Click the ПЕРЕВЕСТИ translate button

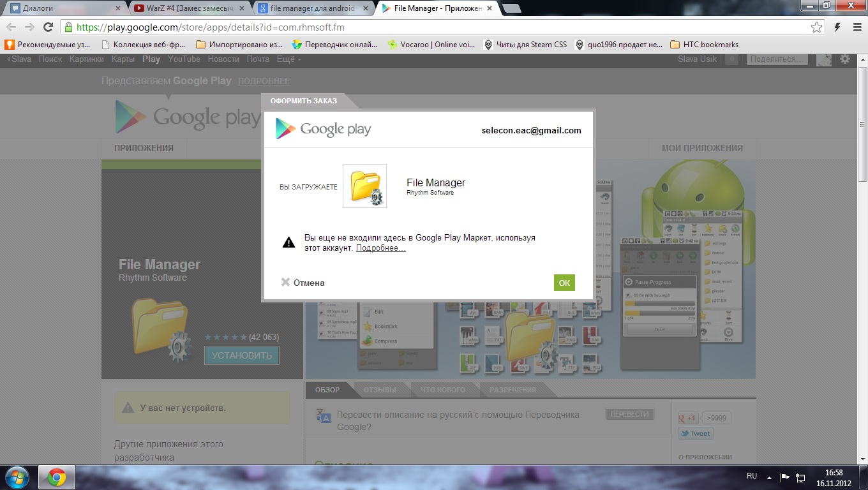click(x=630, y=414)
